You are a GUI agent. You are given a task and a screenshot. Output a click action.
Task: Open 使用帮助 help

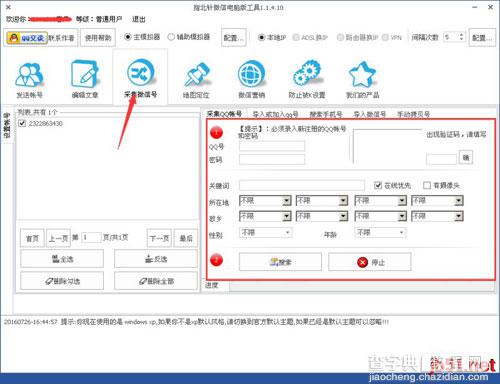[x=98, y=38]
